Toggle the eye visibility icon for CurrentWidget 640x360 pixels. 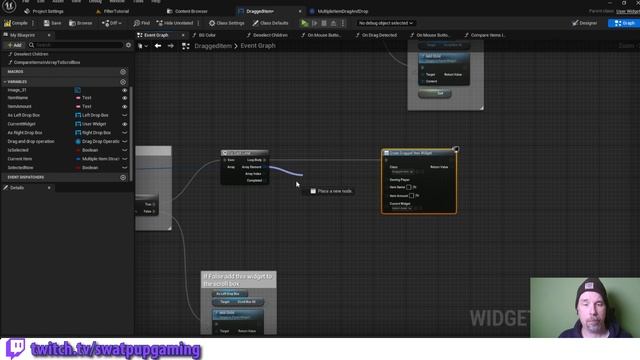[x=124, y=124]
